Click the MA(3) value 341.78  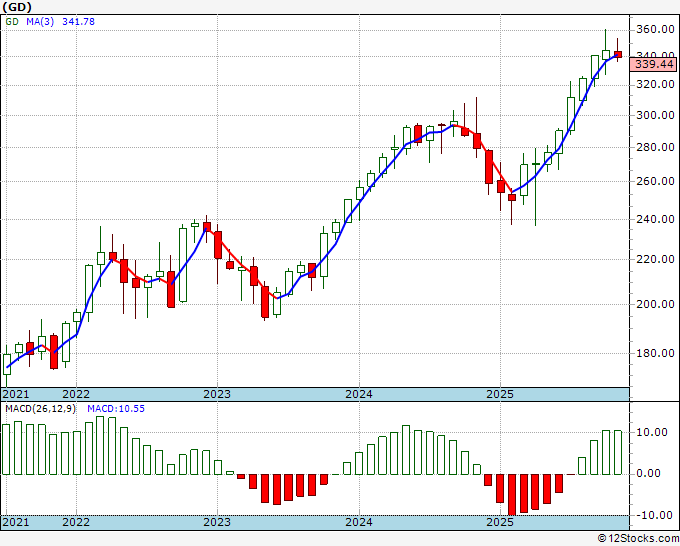pyautogui.click(x=78, y=21)
